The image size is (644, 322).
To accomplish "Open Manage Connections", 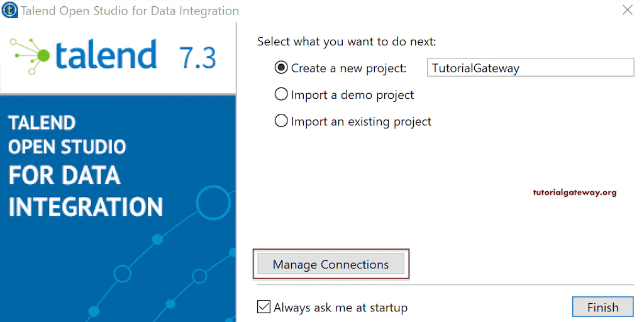I will [x=331, y=264].
